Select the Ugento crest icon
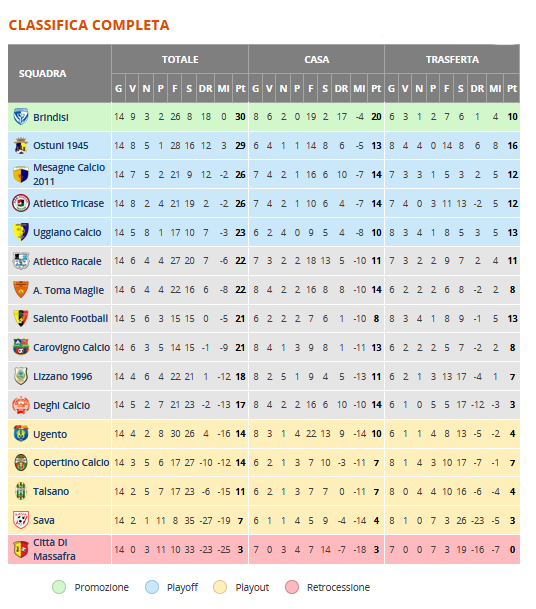 21,434
